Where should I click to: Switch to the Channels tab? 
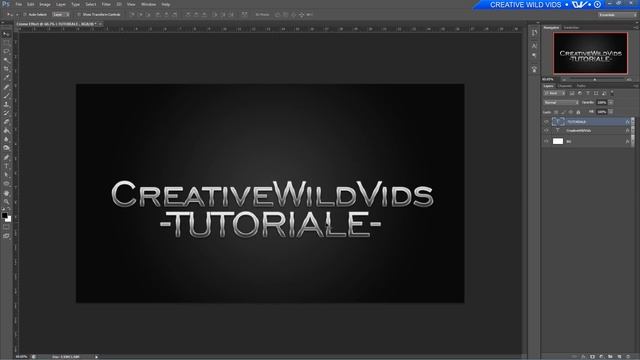[x=565, y=86]
